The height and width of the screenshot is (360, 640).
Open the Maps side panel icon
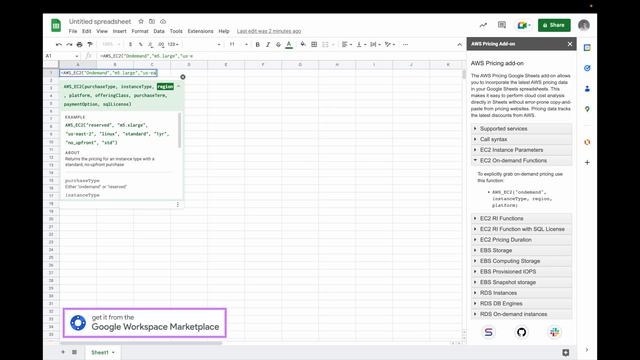587,109
